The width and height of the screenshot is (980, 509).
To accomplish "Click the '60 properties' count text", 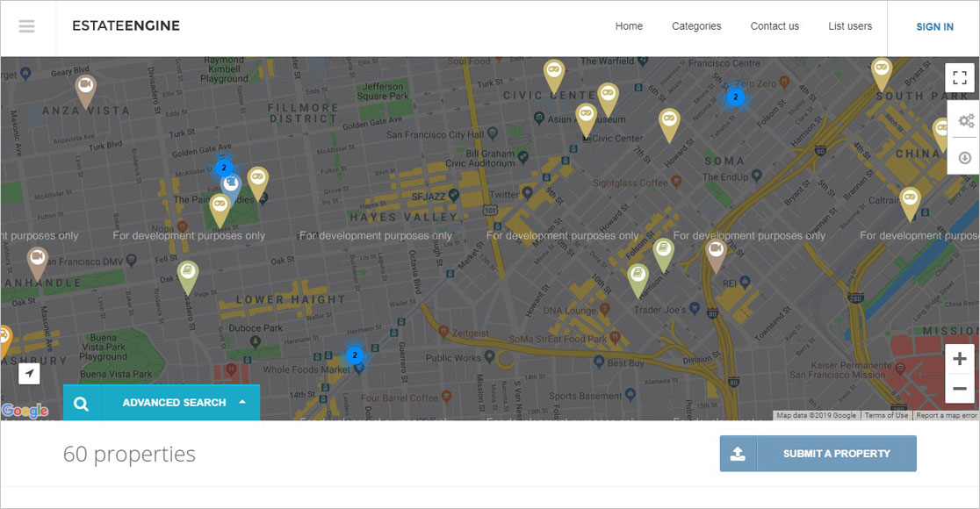I will tap(129, 454).
